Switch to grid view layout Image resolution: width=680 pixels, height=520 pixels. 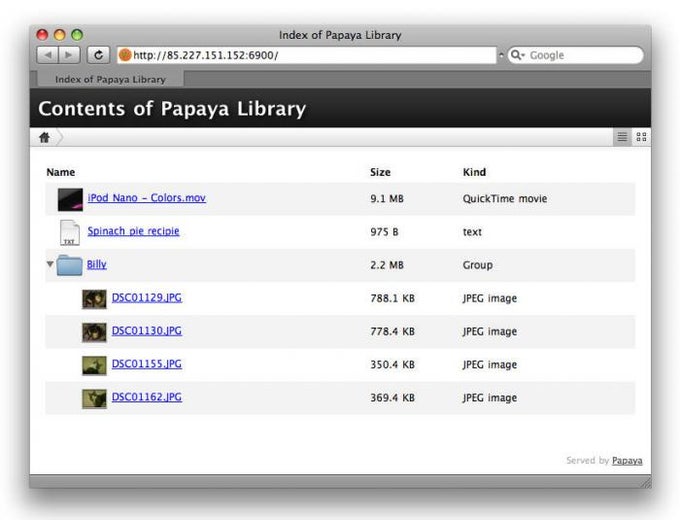click(x=641, y=137)
